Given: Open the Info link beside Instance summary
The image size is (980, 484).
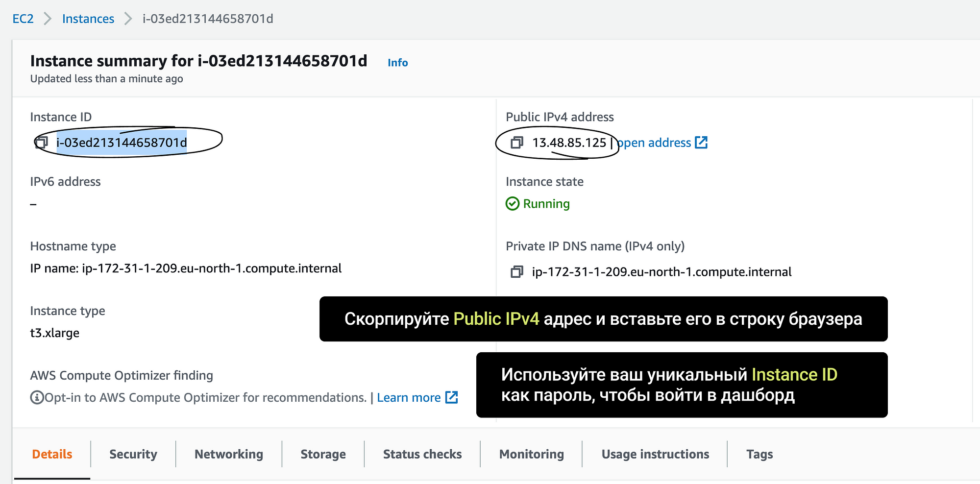Looking at the screenshot, I should pyautogui.click(x=398, y=63).
